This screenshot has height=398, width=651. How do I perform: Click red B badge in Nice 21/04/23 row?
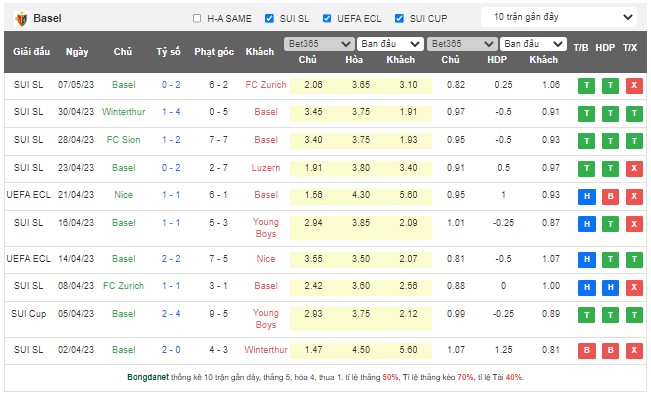[x=610, y=196]
